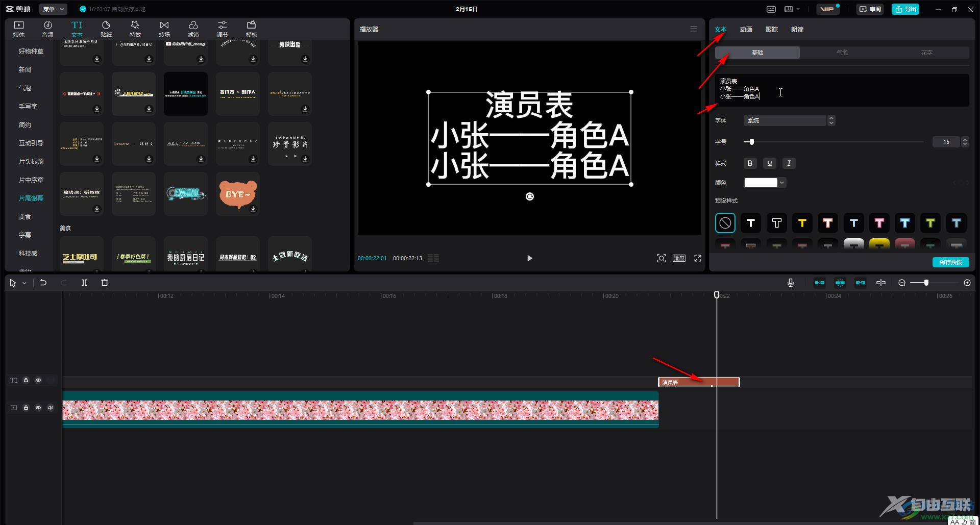Click the timeline zoom slider handle
This screenshot has height=525, width=980.
[x=926, y=283]
